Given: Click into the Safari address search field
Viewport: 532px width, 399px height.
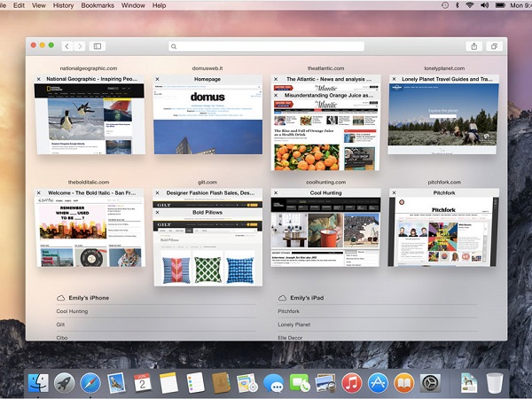Looking at the screenshot, I should tap(266, 46).
